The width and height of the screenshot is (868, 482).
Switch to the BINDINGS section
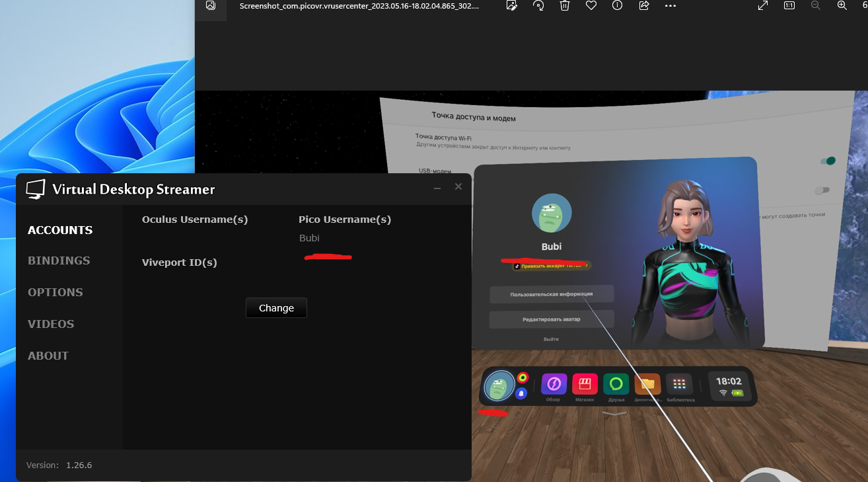point(59,261)
